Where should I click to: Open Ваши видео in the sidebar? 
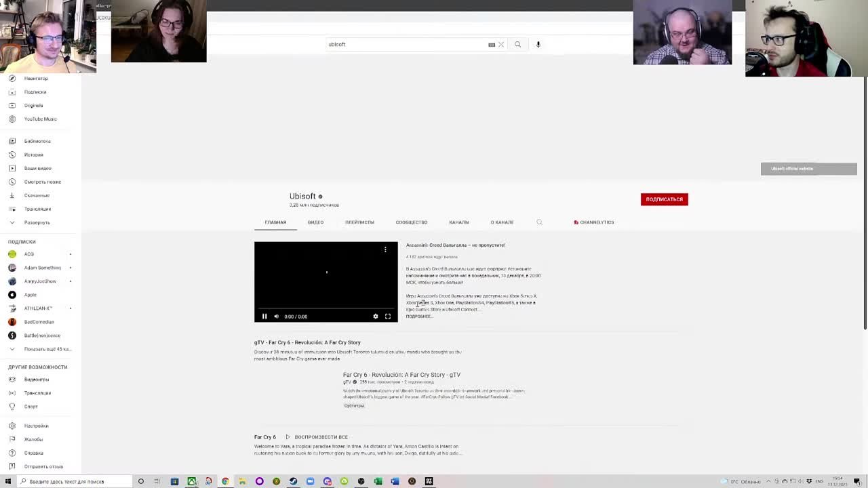click(x=37, y=168)
